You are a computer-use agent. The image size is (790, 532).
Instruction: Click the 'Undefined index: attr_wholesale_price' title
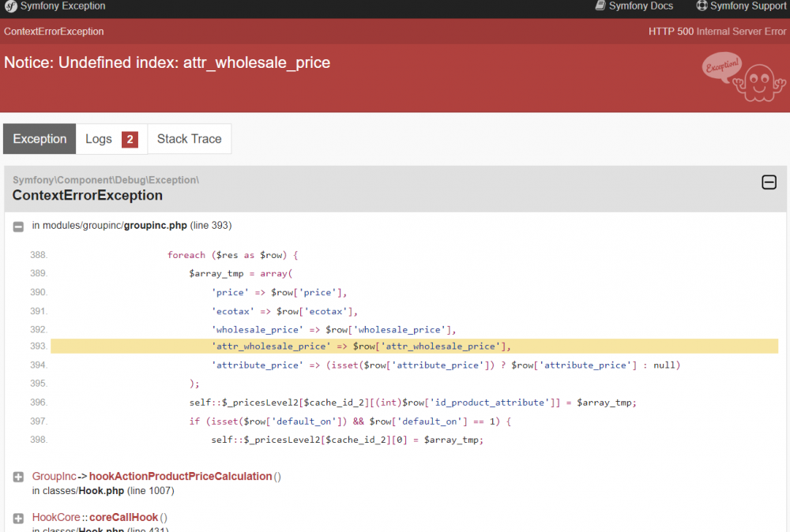(167, 62)
